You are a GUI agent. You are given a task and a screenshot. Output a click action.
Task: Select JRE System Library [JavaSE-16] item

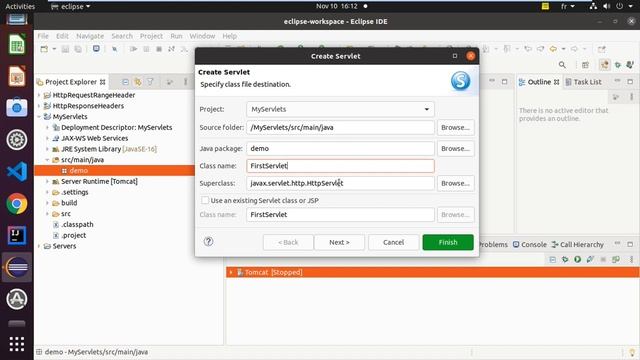(x=109, y=149)
